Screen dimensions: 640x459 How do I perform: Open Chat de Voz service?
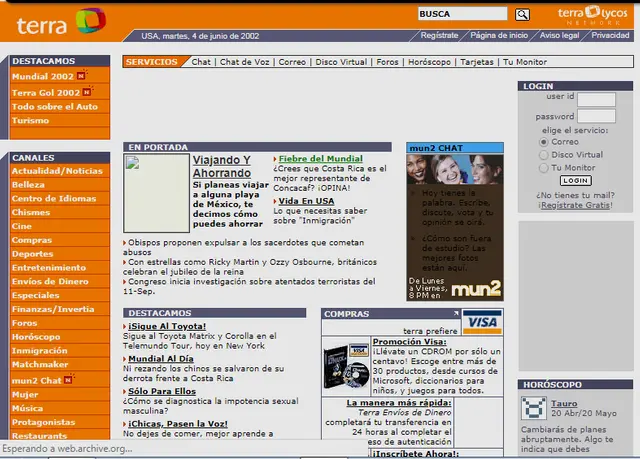pyautogui.click(x=244, y=62)
